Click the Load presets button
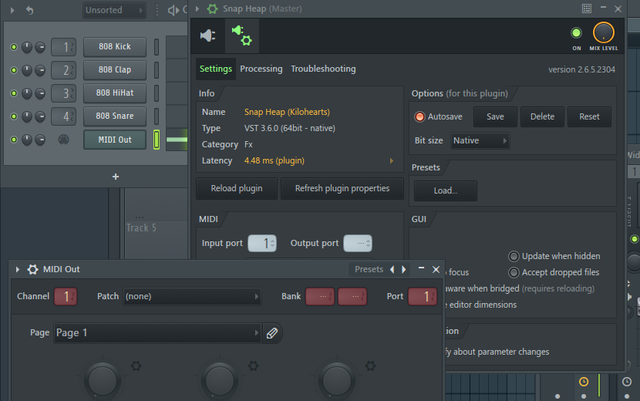 coord(445,191)
